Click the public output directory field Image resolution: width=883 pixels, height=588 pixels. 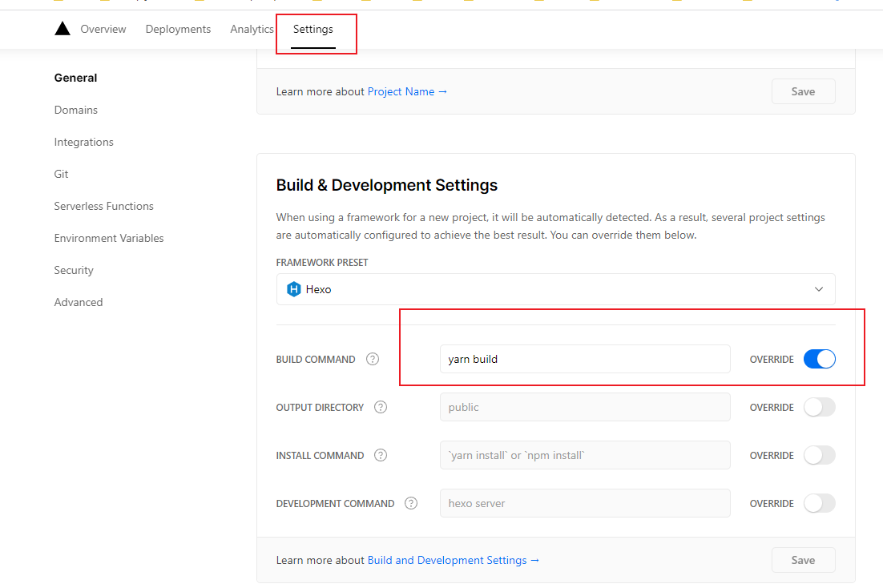(x=585, y=407)
